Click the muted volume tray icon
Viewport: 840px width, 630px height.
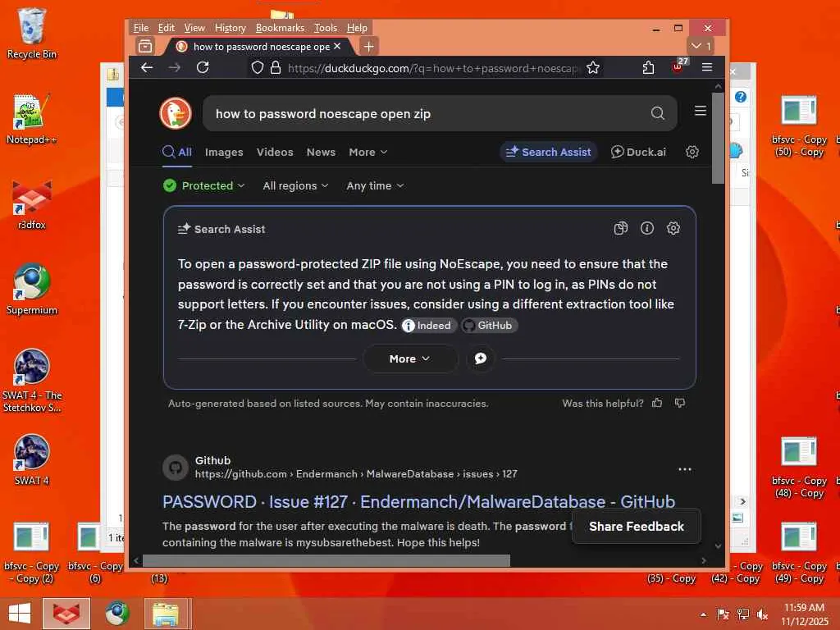[x=762, y=614]
